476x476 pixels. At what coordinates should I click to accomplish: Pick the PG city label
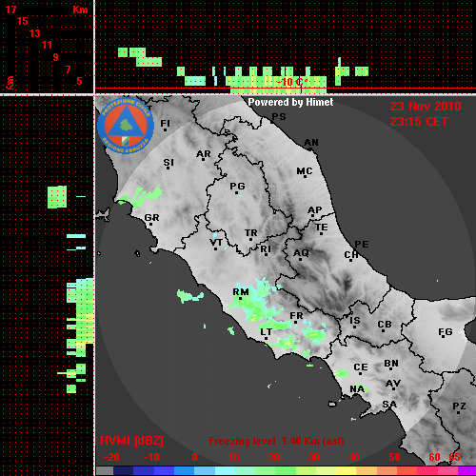[237, 186]
